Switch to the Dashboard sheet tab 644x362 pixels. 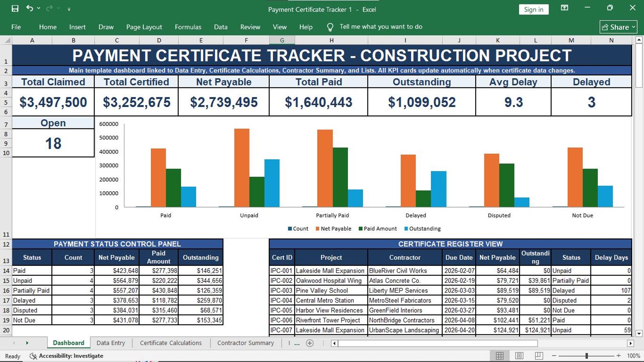[x=69, y=343]
